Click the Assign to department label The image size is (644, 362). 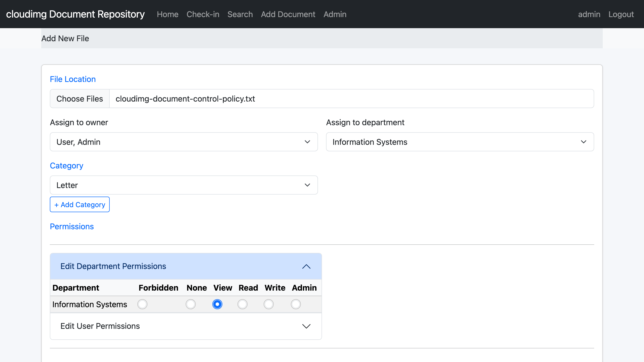click(x=365, y=122)
